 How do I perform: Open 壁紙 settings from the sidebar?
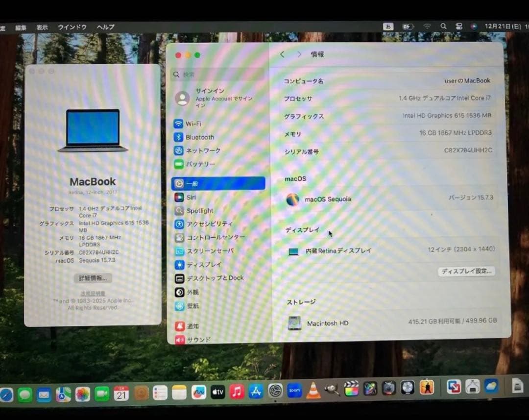(191, 306)
